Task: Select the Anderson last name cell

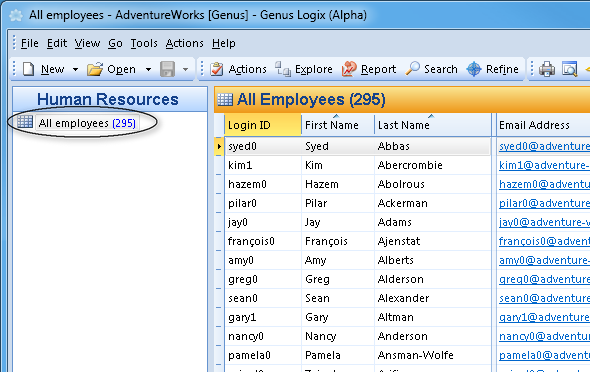Action: pyautogui.click(x=433, y=336)
